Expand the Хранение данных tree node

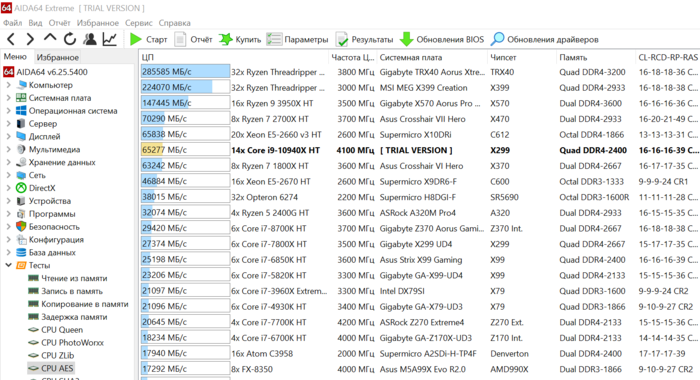(8, 162)
